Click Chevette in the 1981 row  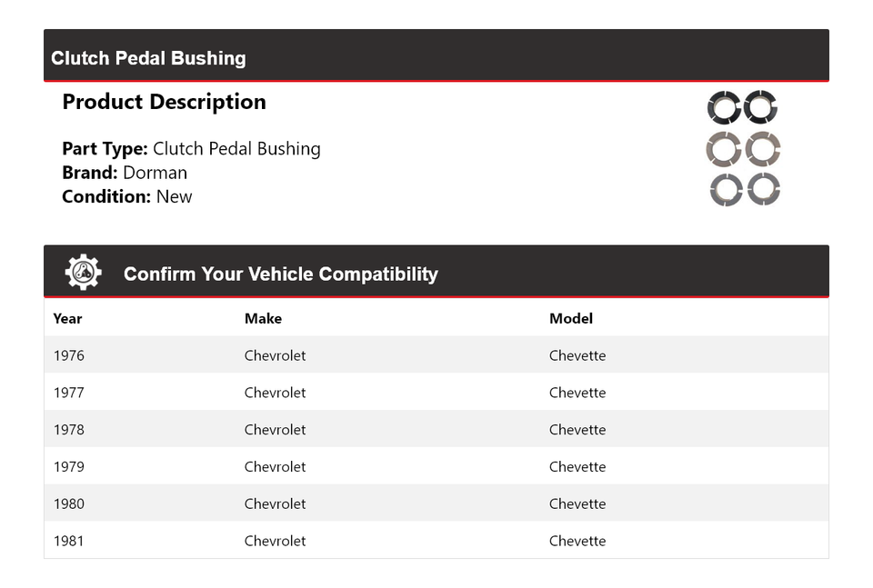577,541
